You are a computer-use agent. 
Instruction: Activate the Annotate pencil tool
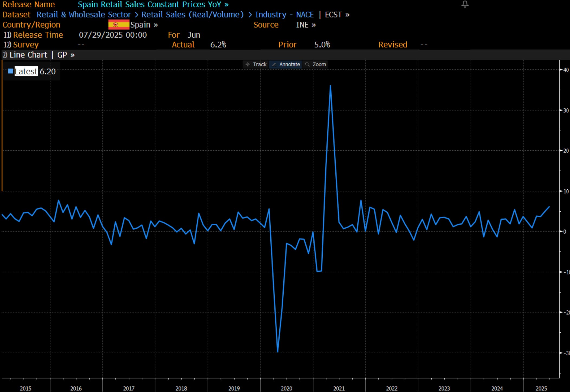point(286,64)
